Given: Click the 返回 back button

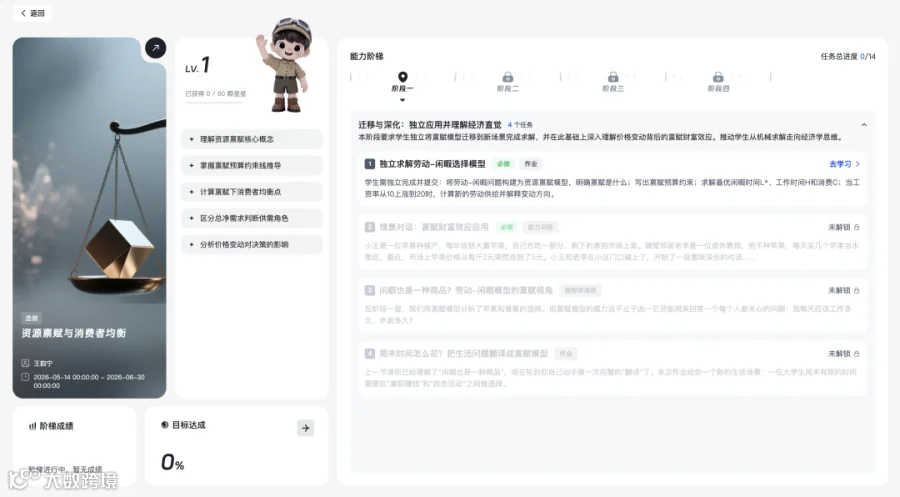Looking at the screenshot, I should (x=33, y=13).
